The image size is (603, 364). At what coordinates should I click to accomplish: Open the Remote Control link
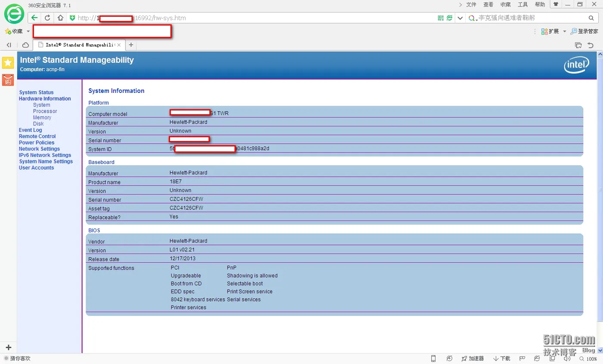click(x=37, y=136)
